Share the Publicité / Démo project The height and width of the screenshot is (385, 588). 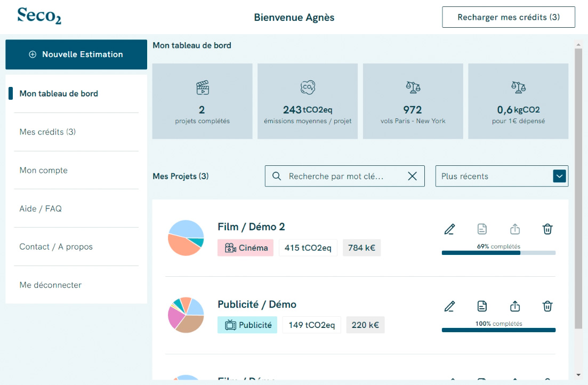(x=515, y=307)
